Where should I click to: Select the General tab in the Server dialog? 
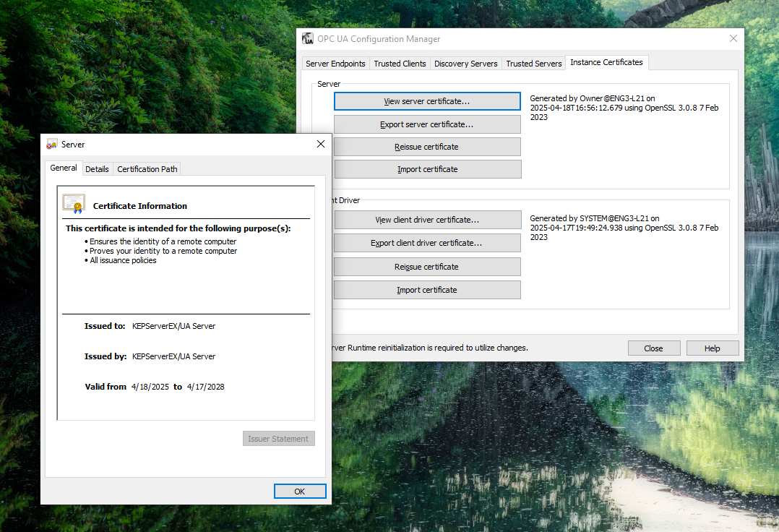pyautogui.click(x=64, y=168)
